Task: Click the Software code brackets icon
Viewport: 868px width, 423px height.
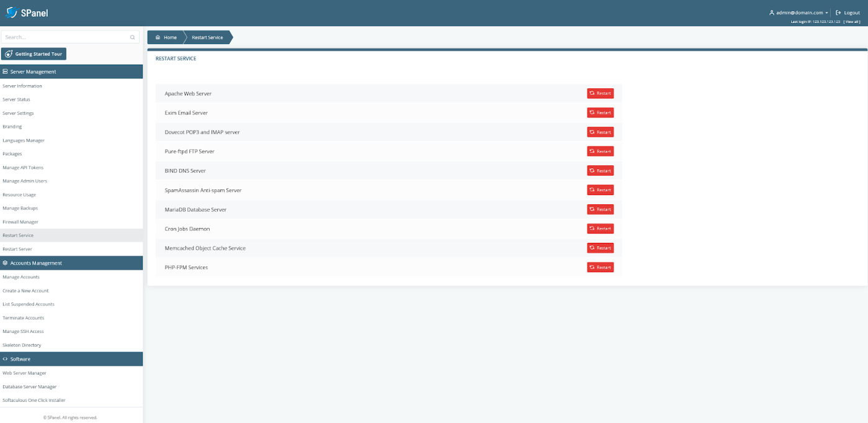Action: (6, 359)
